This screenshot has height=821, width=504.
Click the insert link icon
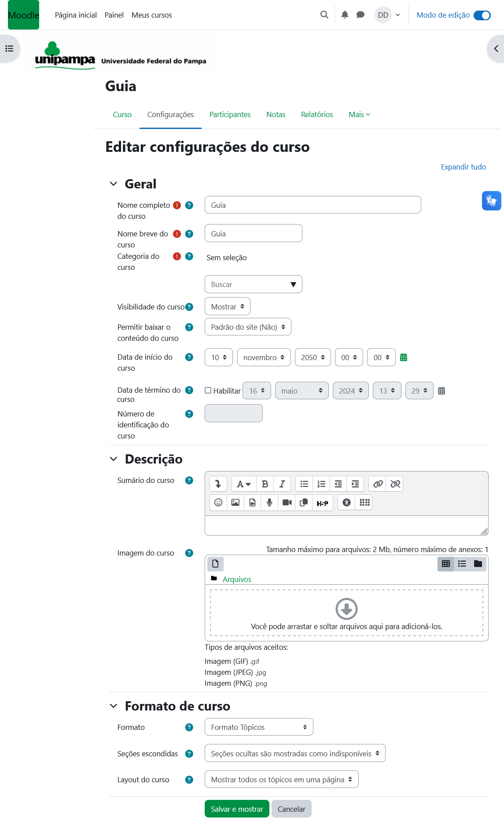point(378,484)
